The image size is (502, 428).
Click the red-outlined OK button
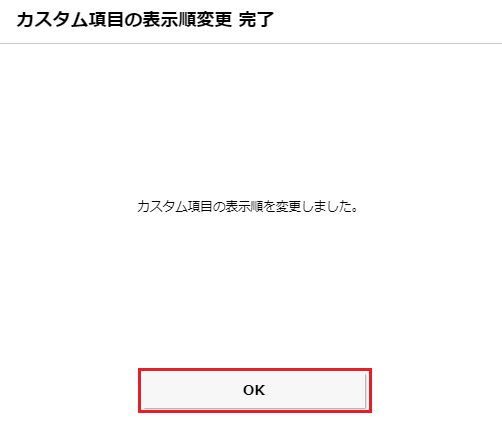point(255,390)
